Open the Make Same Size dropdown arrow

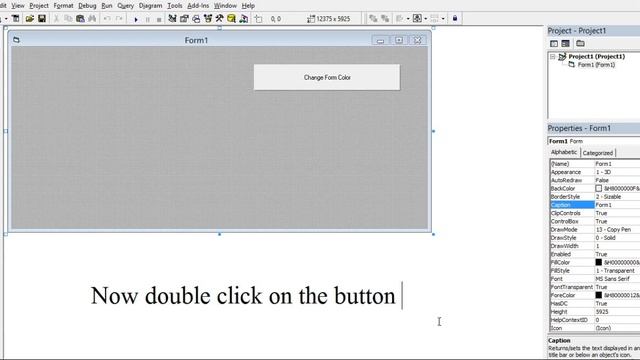(x=443, y=19)
